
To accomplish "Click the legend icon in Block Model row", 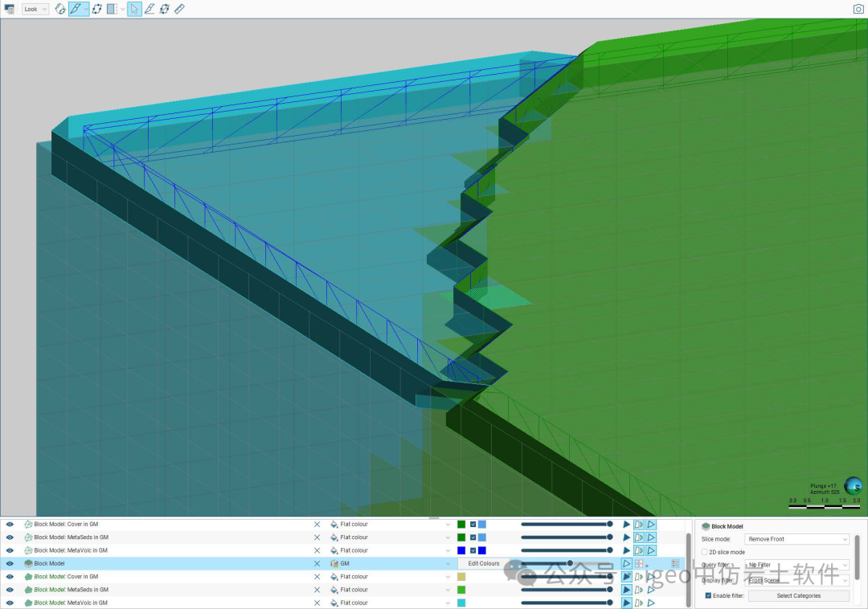I will 675,563.
